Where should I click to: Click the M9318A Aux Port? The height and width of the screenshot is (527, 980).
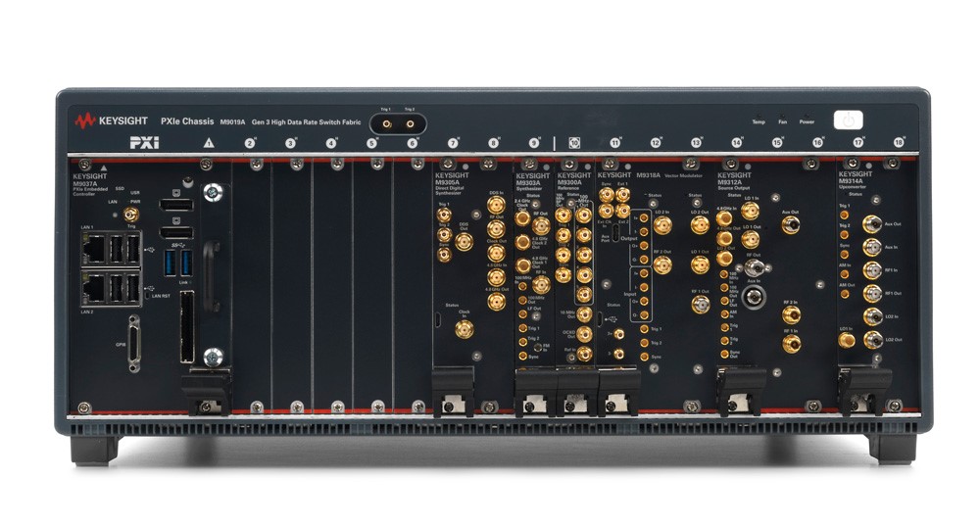[616, 233]
